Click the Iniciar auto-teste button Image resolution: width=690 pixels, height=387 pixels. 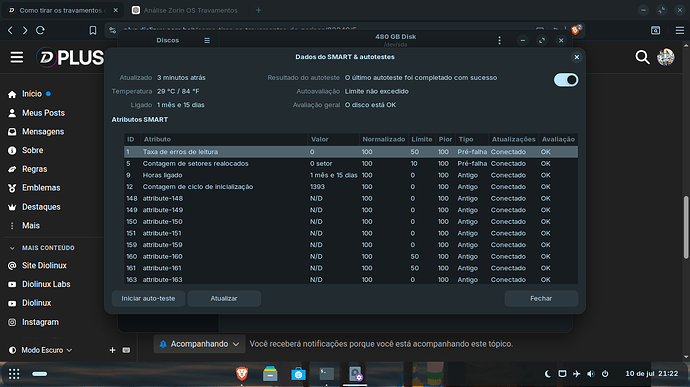[x=148, y=299]
